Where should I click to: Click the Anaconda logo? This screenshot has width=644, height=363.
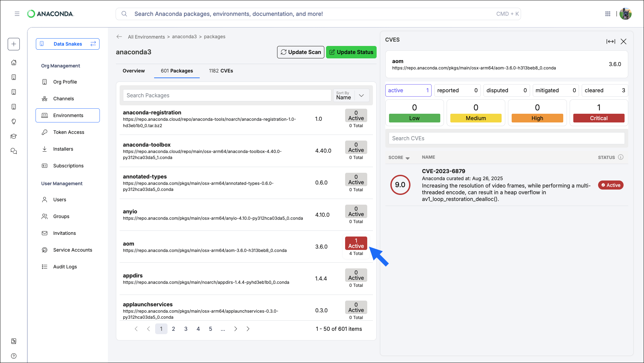[x=51, y=14]
